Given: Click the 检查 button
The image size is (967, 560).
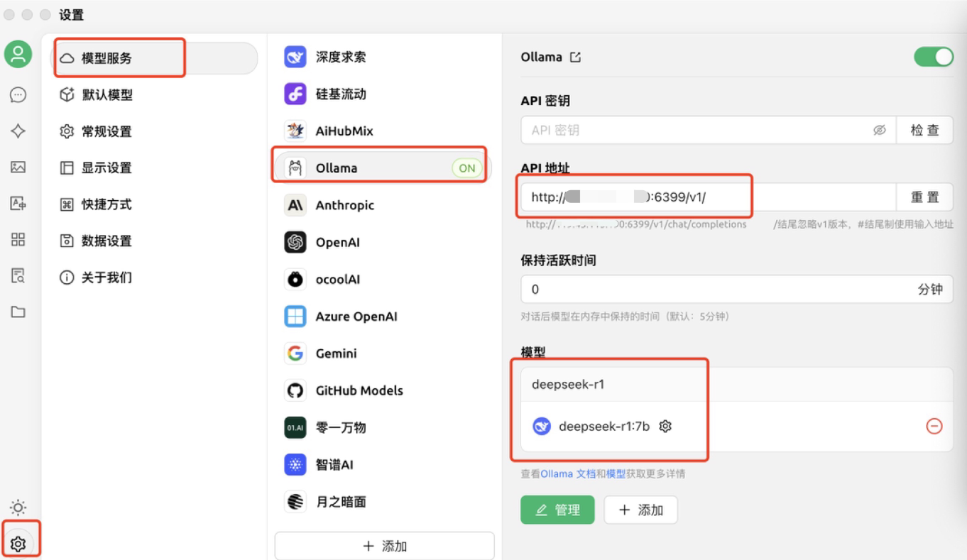Looking at the screenshot, I should tap(924, 131).
